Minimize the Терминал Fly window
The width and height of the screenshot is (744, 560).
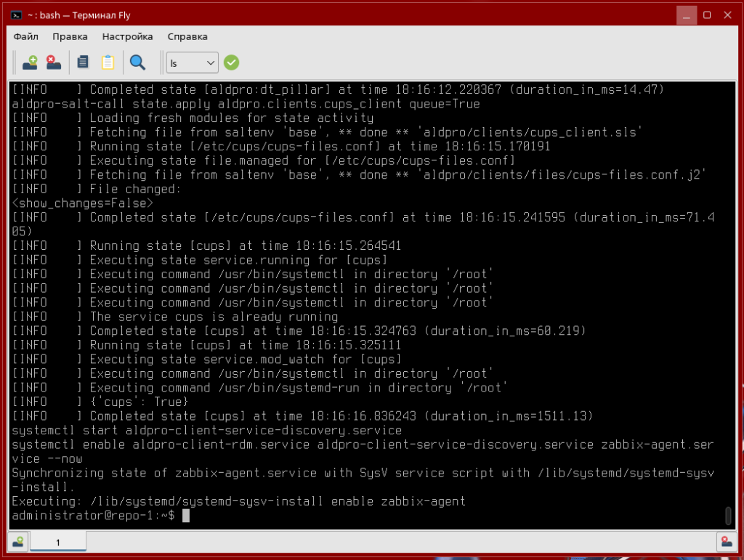(686, 15)
